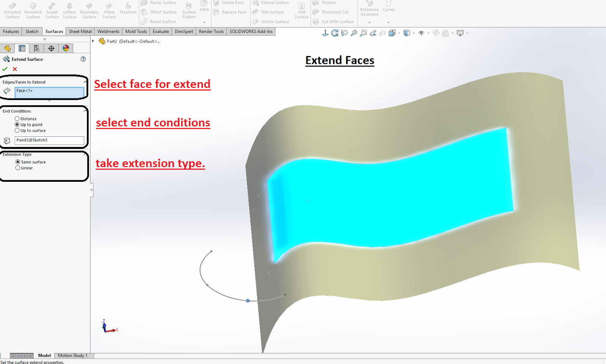This screenshot has height=364, width=606.
Task: Select the Distance end condition
Action: [17, 119]
